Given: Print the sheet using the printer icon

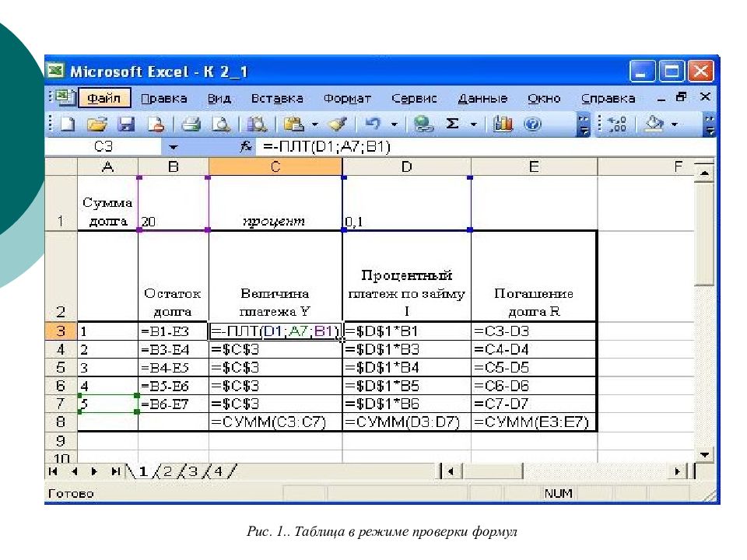Looking at the screenshot, I should [191, 124].
